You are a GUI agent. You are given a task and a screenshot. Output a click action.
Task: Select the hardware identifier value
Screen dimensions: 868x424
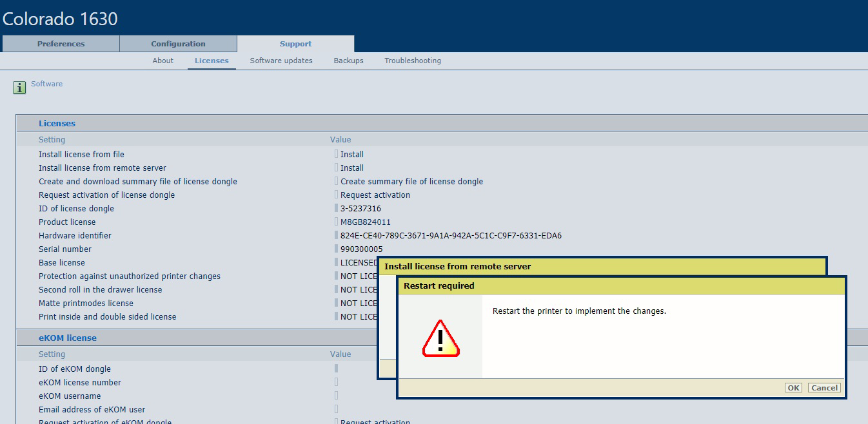point(451,235)
